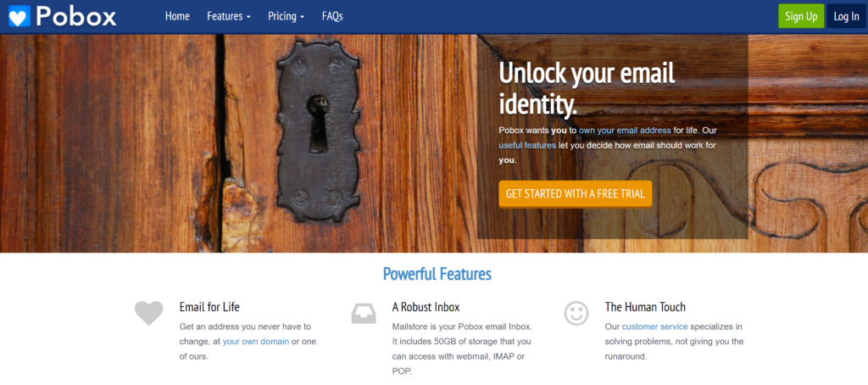Start with the free trial button

click(576, 194)
